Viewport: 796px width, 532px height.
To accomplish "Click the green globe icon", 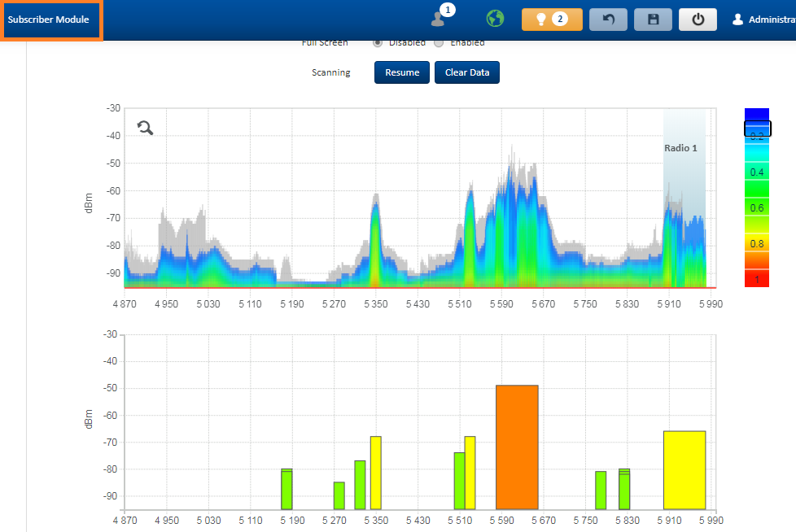I will click(x=495, y=19).
